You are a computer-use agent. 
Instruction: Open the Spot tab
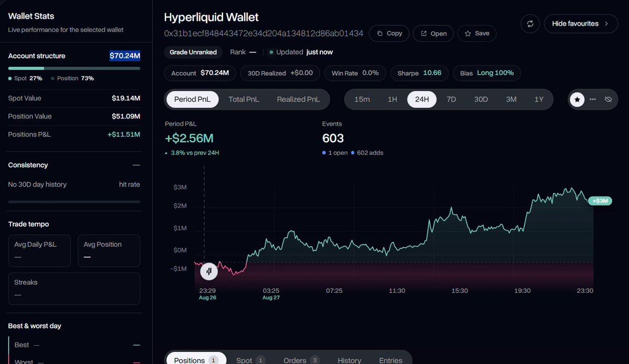(251, 359)
